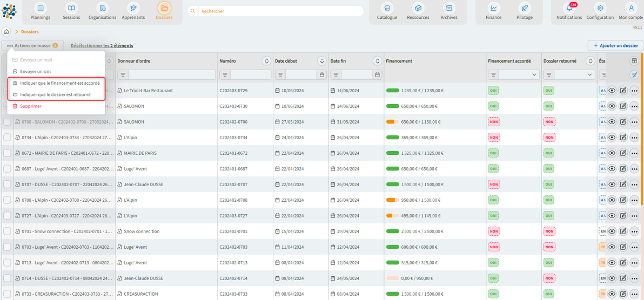Clear all filters with the crossed-filter icon

pyautogui.click(x=635, y=74)
